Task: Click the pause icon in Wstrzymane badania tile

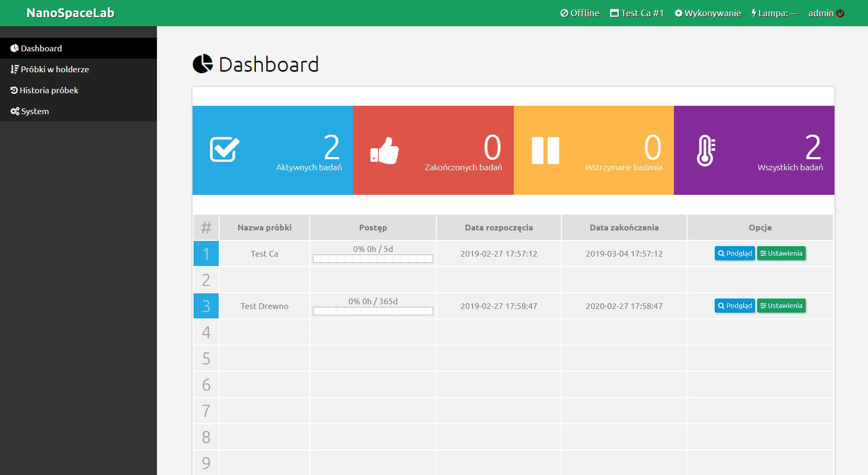Action: tap(545, 151)
